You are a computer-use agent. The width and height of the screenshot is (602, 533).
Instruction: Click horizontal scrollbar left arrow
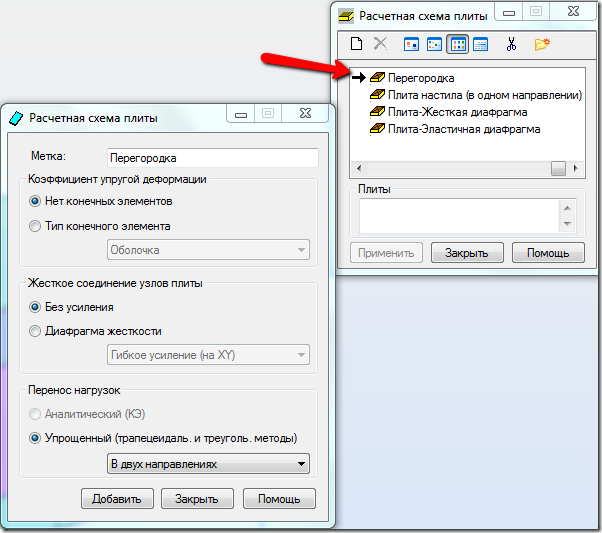click(359, 168)
